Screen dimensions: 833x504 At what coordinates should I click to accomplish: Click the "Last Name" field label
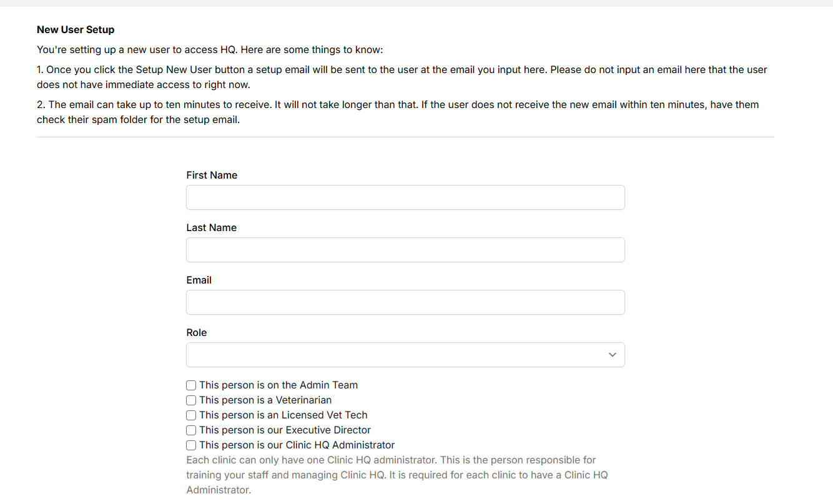tap(211, 228)
